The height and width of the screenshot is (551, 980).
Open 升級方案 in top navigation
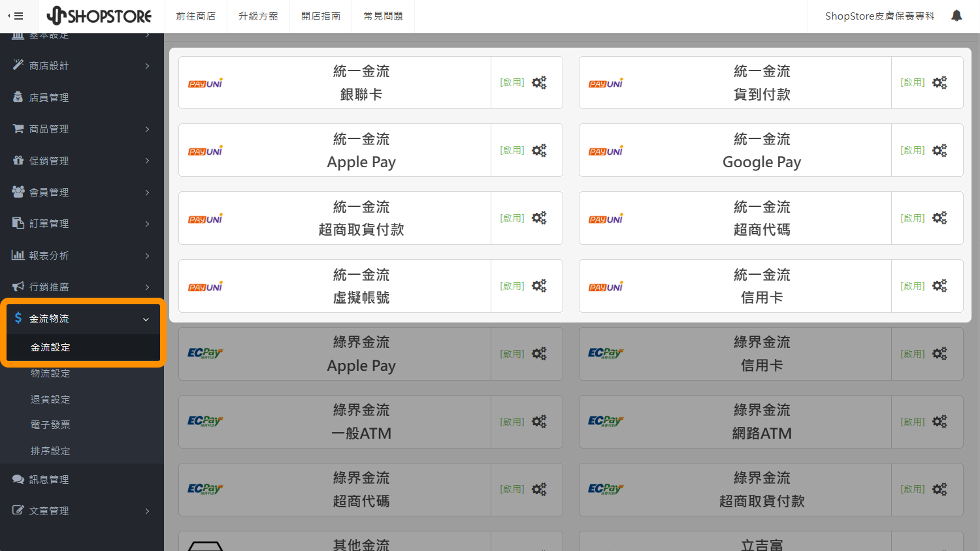[x=258, y=16]
